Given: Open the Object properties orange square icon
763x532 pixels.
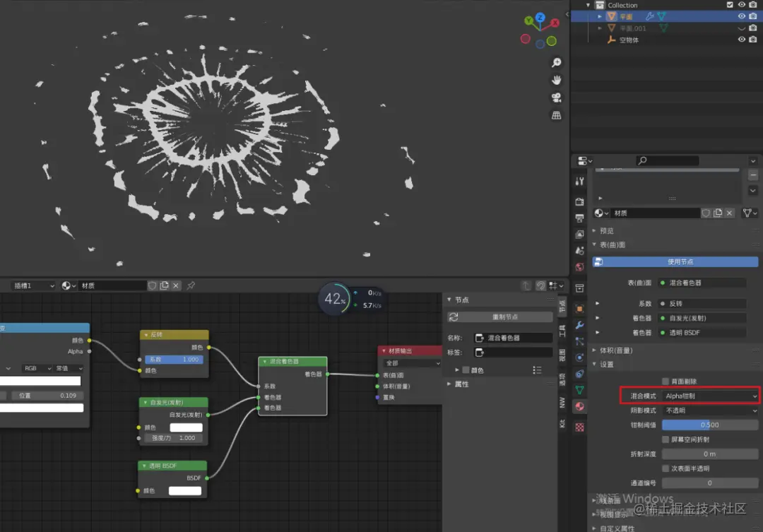Looking at the screenshot, I should click(579, 309).
